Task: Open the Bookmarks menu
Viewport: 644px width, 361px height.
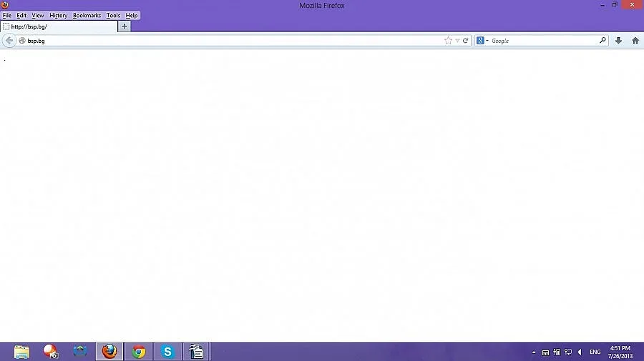Action: [87, 15]
